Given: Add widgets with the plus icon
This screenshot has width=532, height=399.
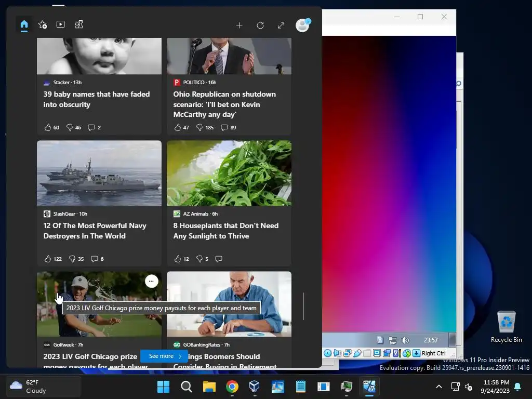Looking at the screenshot, I should pos(239,25).
